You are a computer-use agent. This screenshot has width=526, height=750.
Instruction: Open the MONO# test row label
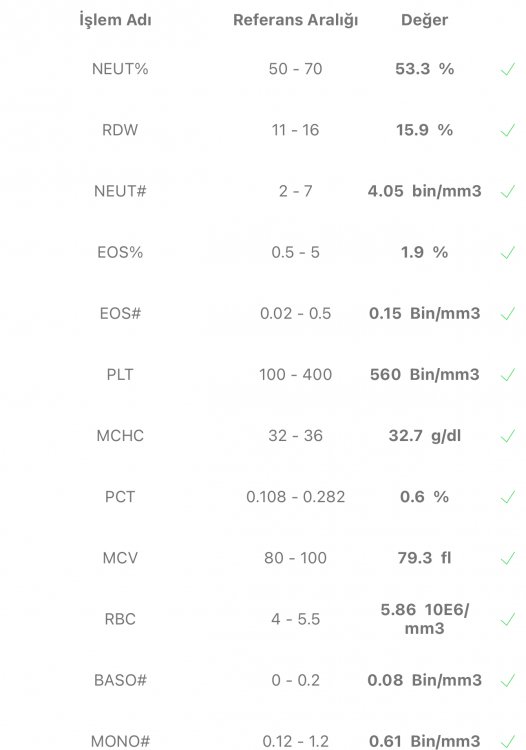tap(120, 741)
